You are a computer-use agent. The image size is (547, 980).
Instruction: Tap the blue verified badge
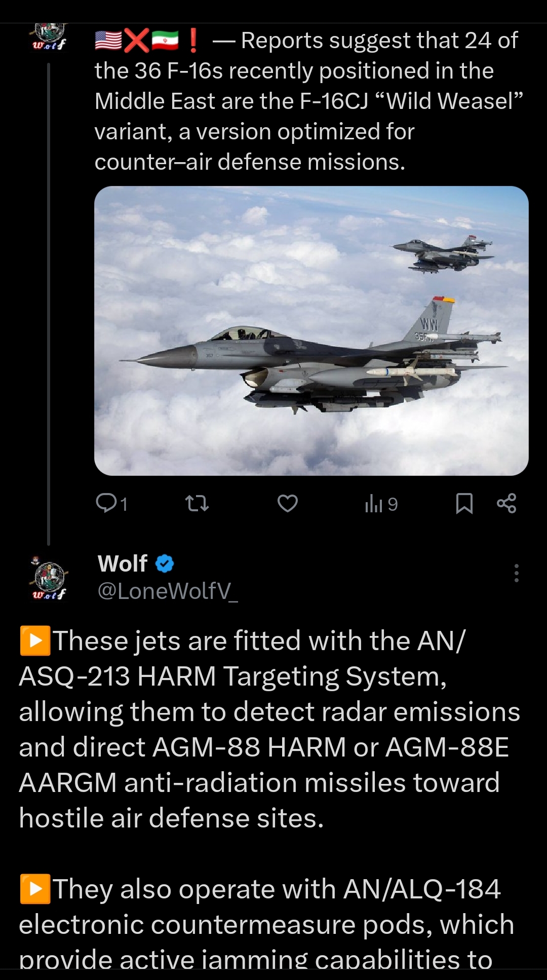pos(165,563)
